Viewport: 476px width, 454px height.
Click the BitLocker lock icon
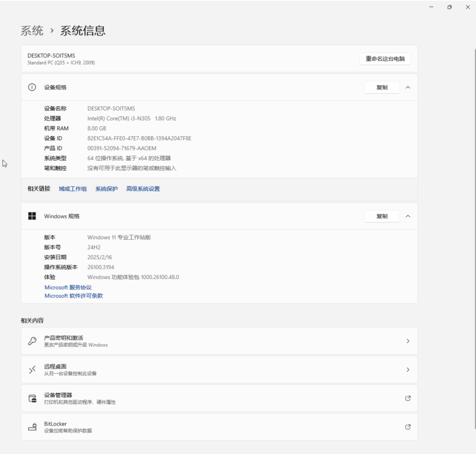click(33, 427)
